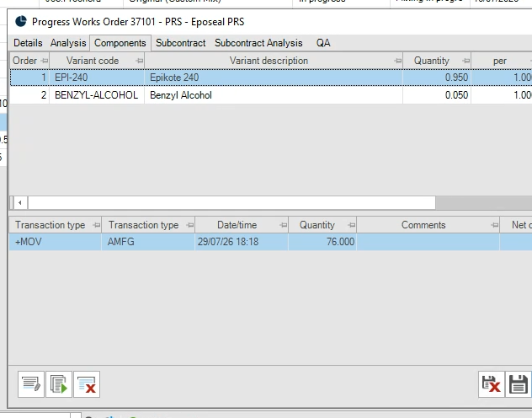Image resolution: width=532 pixels, height=418 pixels.
Task: Switch to the Subcontract tab
Action: (x=180, y=43)
